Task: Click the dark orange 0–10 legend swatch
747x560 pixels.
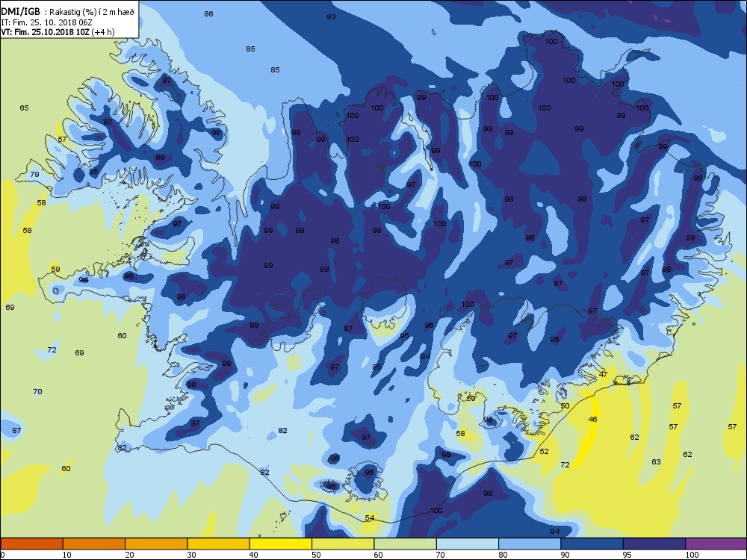Action: click(x=31, y=544)
